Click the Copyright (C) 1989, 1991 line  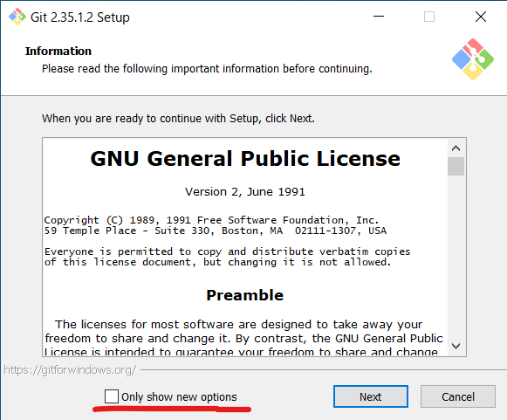tap(211, 220)
